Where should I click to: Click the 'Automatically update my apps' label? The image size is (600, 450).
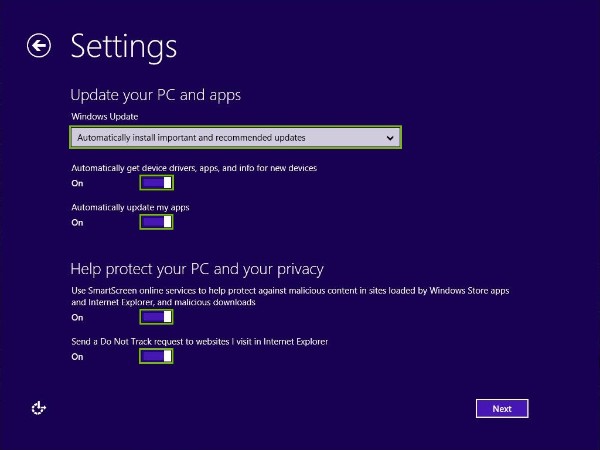pyautogui.click(x=130, y=207)
